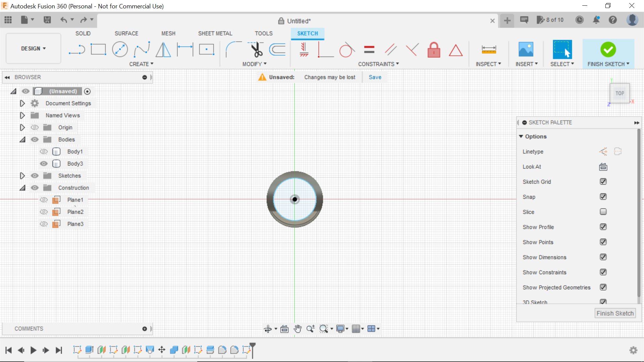Click Save in the unsaved changes banner
This screenshot has width=644, height=362.
[375, 77]
